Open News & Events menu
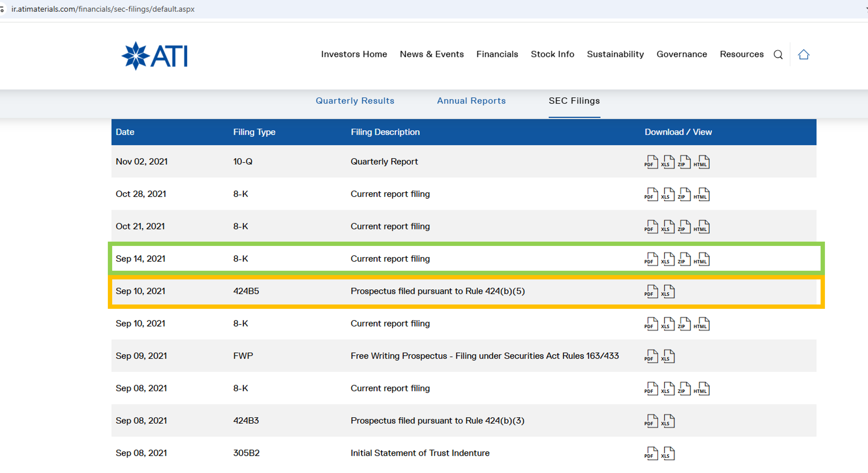Viewport: 868px width, 473px height. tap(432, 54)
